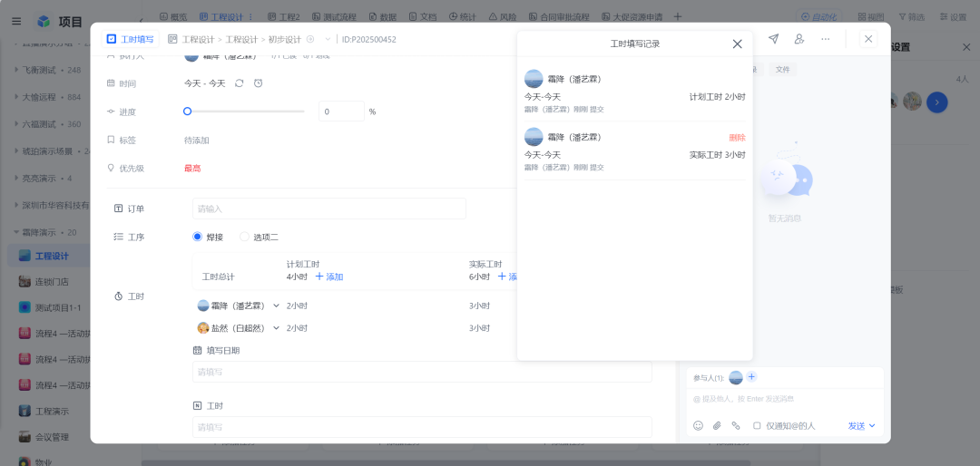
Task: Click the link icon in comment toolbar
Action: [x=736, y=425]
